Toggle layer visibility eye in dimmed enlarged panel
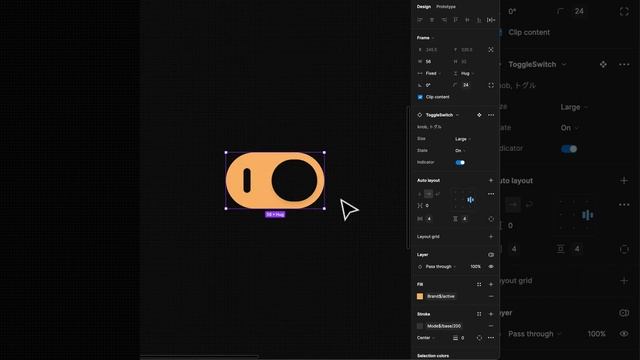The height and width of the screenshot is (360, 640). point(624,334)
